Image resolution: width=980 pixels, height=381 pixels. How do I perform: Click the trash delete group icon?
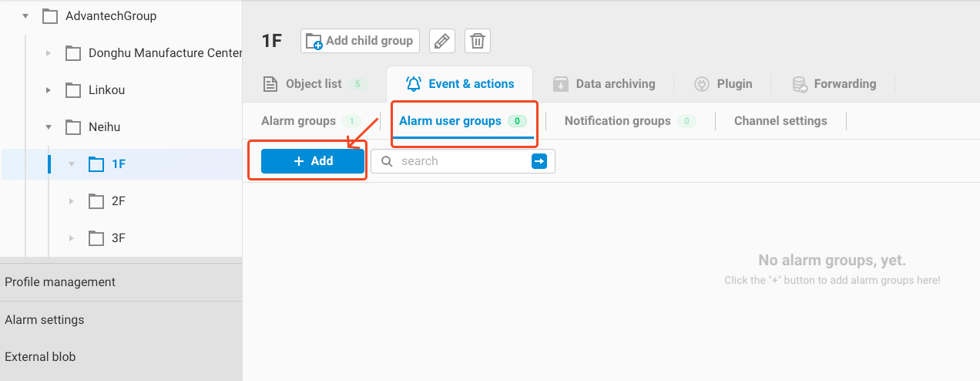(478, 41)
